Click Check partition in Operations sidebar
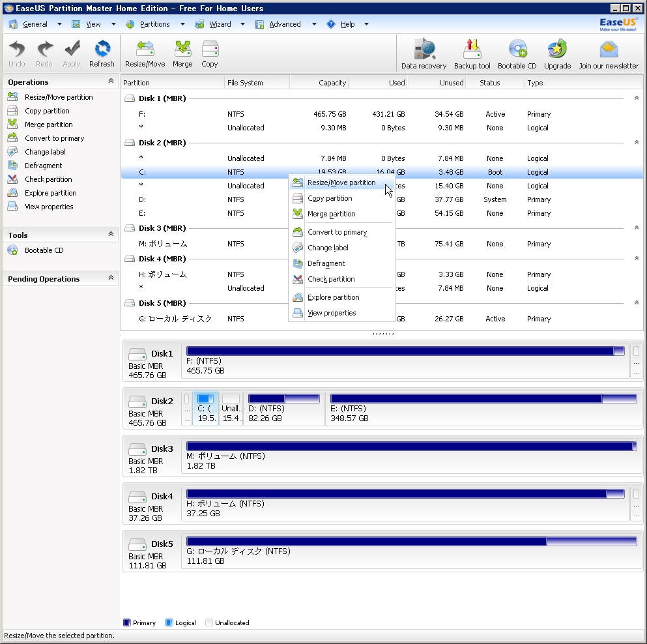 click(48, 179)
